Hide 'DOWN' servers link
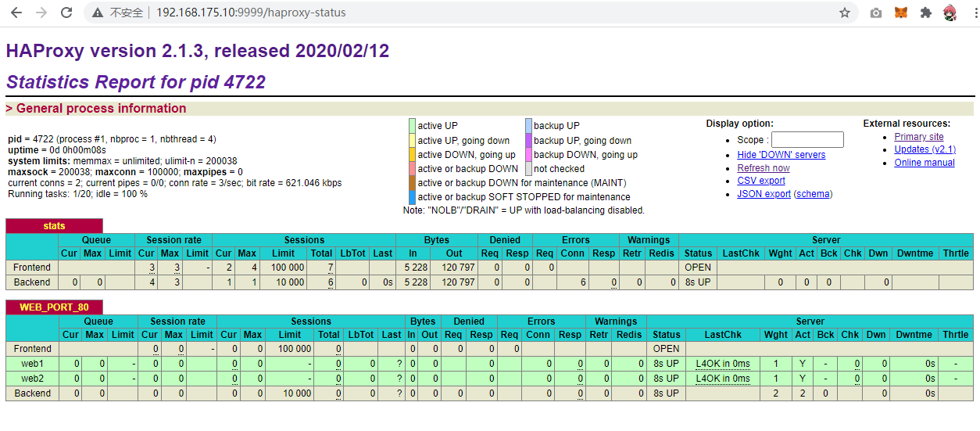Screen dimensions: 980x431 click(x=781, y=155)
